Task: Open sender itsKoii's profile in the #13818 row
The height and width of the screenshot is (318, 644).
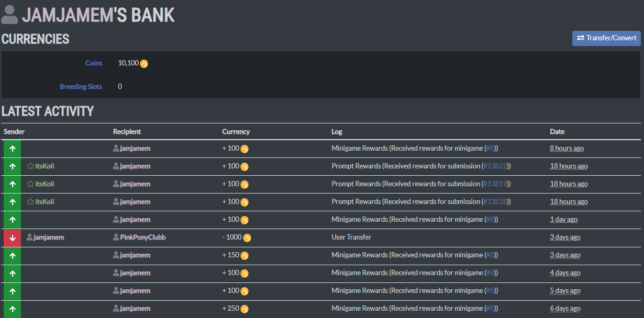Action: tap(45, 202)
